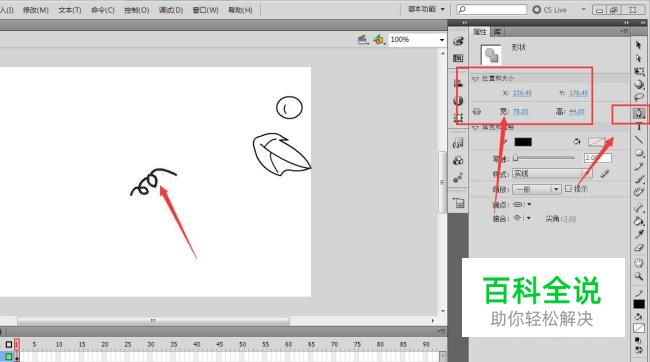650x362 pixels.
Task: Click the no-fill color swatch in Properties
Action: pos(597,142)
